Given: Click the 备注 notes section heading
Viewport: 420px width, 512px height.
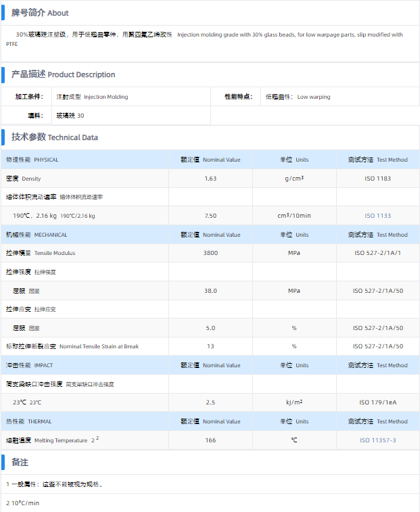Looking at the screenshot, I should (20, 463).
